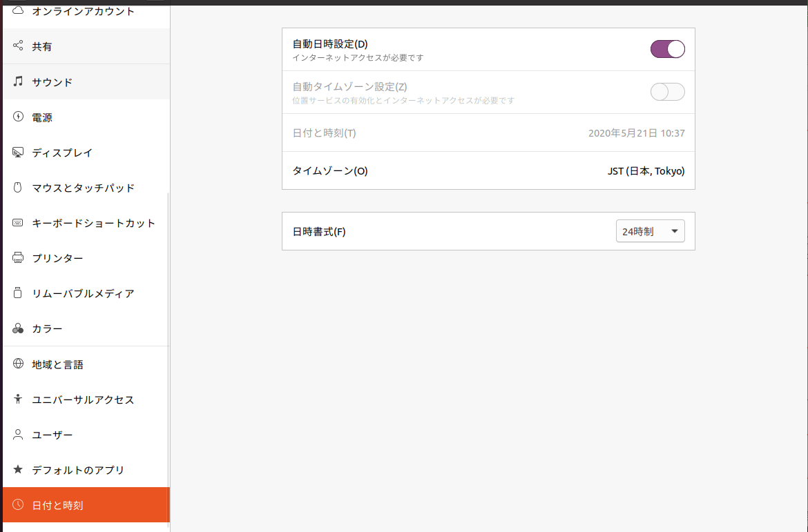This screenshot has width=808, height=532.
Task: Select マウスとタッチパッド in the sidebar
Action: [86, 188]
